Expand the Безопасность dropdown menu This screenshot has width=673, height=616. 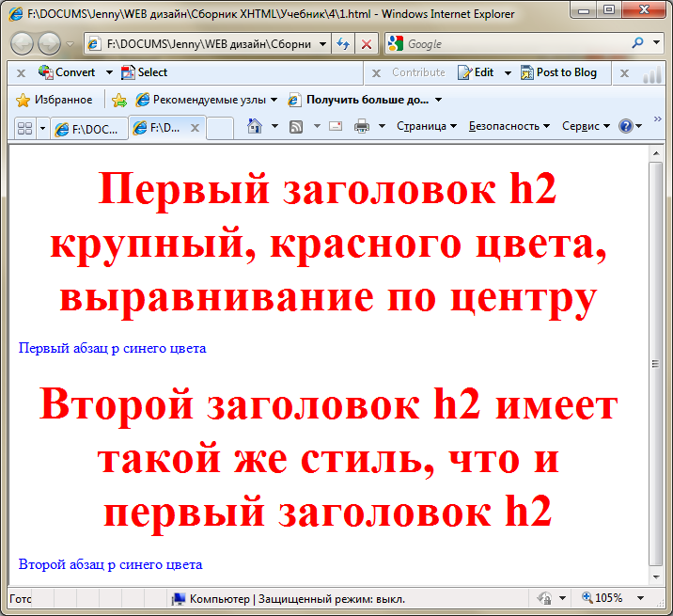[x=509, y=126]
